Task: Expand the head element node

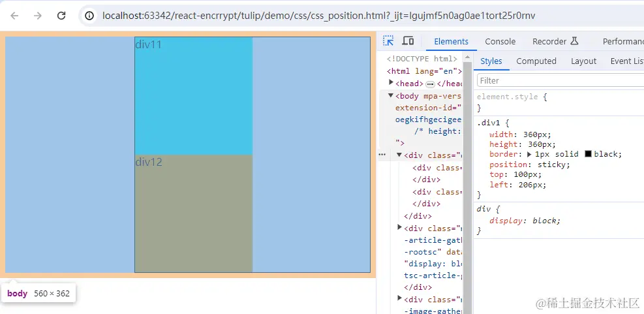Action: click(391, 83)
